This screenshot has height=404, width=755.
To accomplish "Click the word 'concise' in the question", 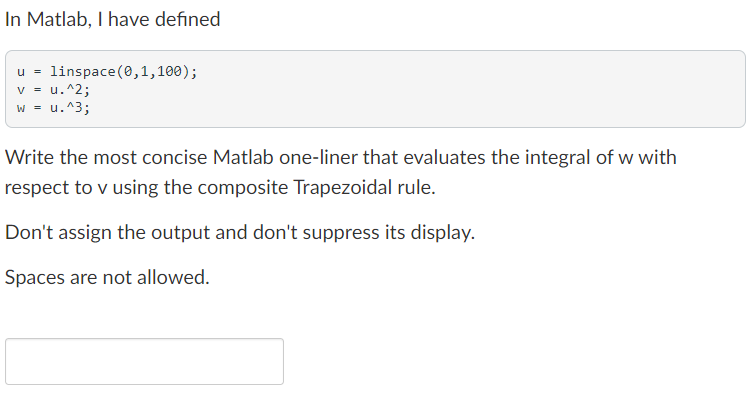I will pos(175,157).
